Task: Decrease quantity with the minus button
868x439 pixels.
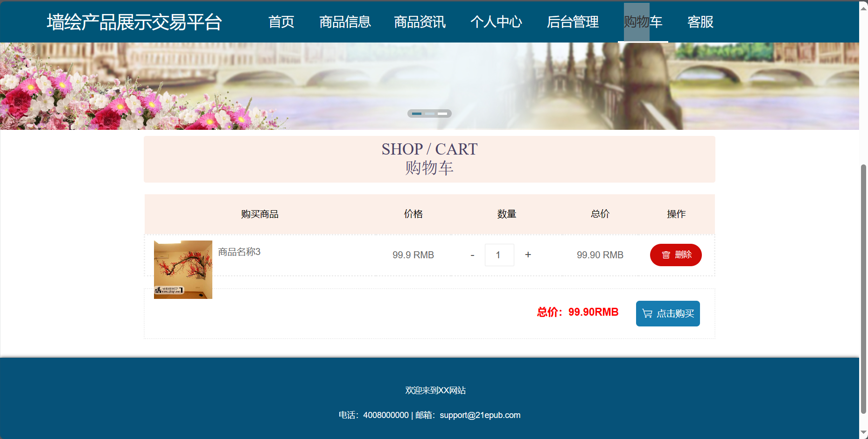Action: (x=472, y=255)
